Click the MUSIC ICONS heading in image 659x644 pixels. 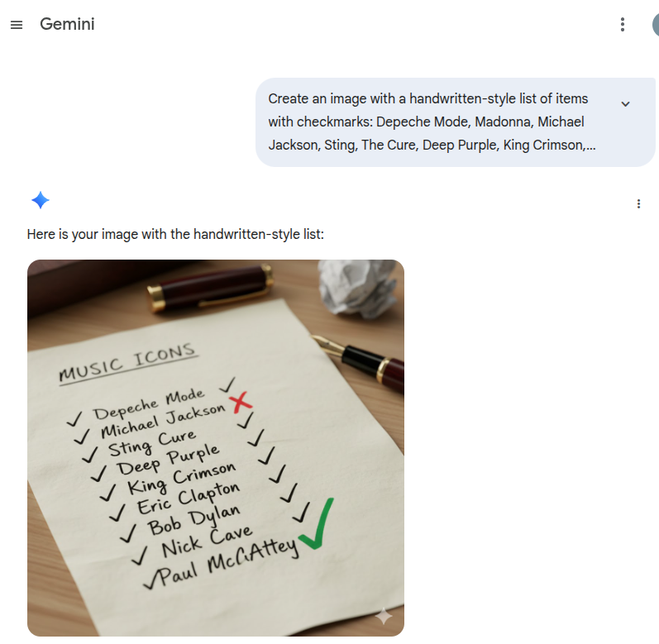coord(128,362)
